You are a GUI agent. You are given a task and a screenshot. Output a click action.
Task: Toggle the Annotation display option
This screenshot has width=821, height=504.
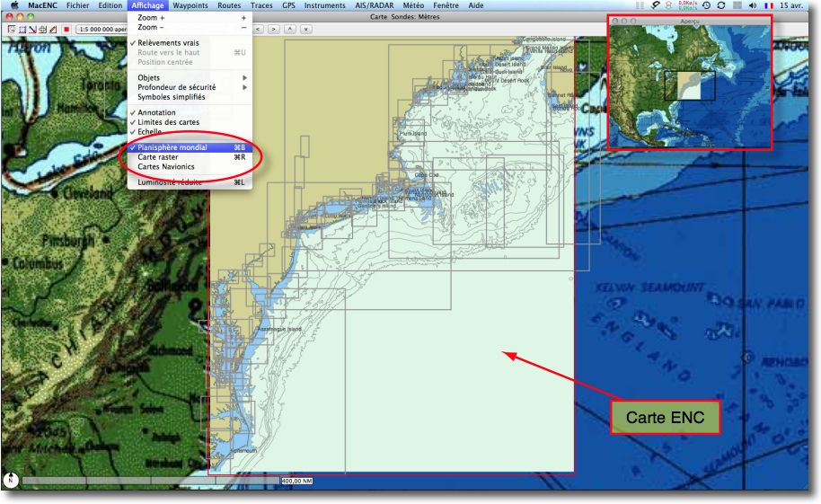(190, 112)
